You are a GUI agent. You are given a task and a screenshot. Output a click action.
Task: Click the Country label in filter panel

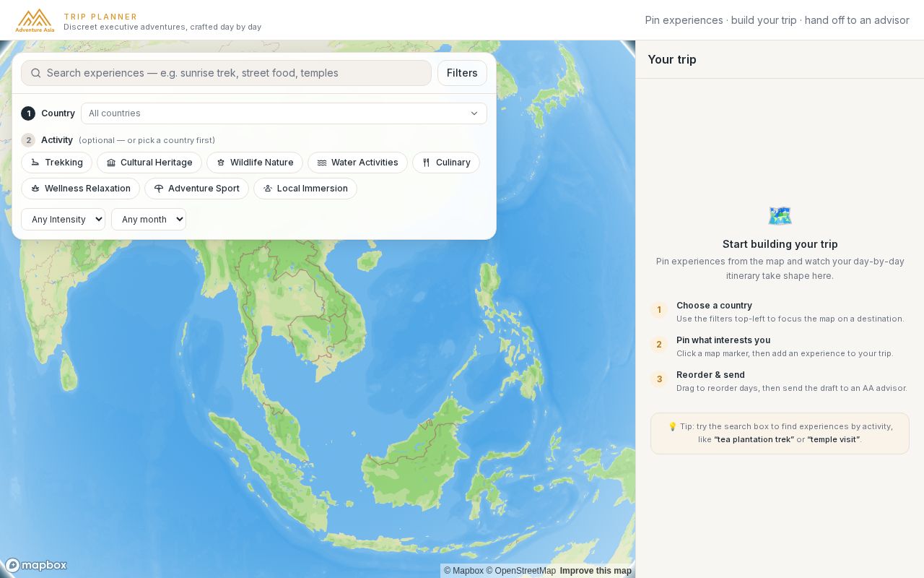[58, 113]
